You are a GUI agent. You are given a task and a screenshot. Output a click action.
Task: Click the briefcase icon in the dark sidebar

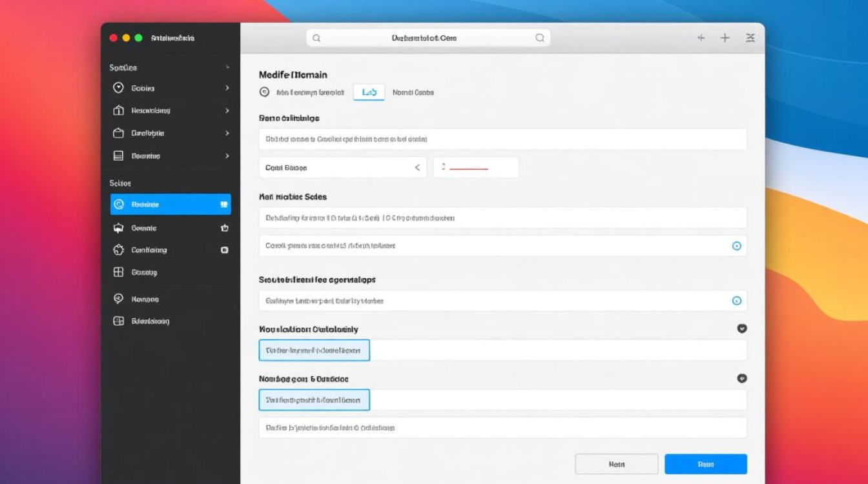(118, 133)
